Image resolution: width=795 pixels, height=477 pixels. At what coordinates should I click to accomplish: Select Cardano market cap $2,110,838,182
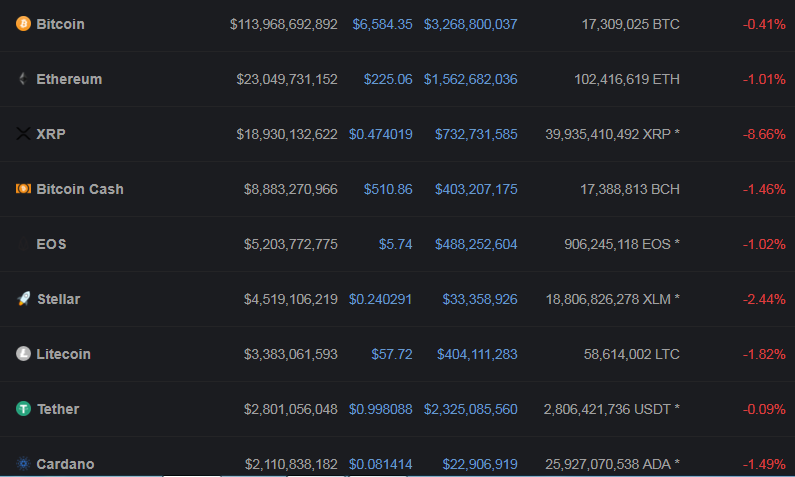point(291,464)
